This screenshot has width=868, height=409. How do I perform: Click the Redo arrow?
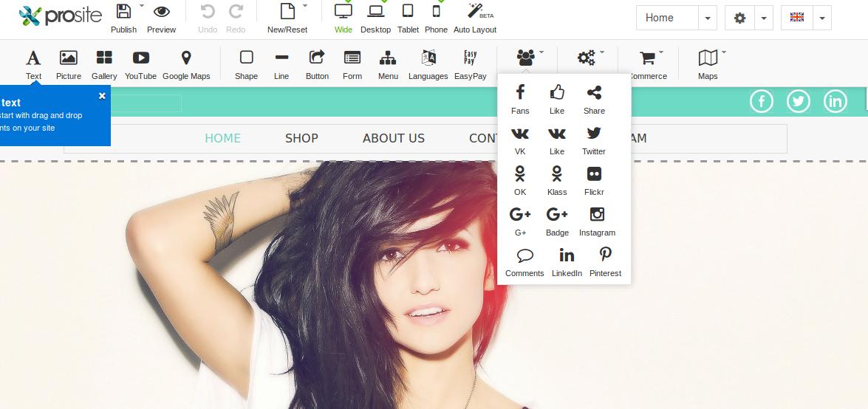click(236, 12)
